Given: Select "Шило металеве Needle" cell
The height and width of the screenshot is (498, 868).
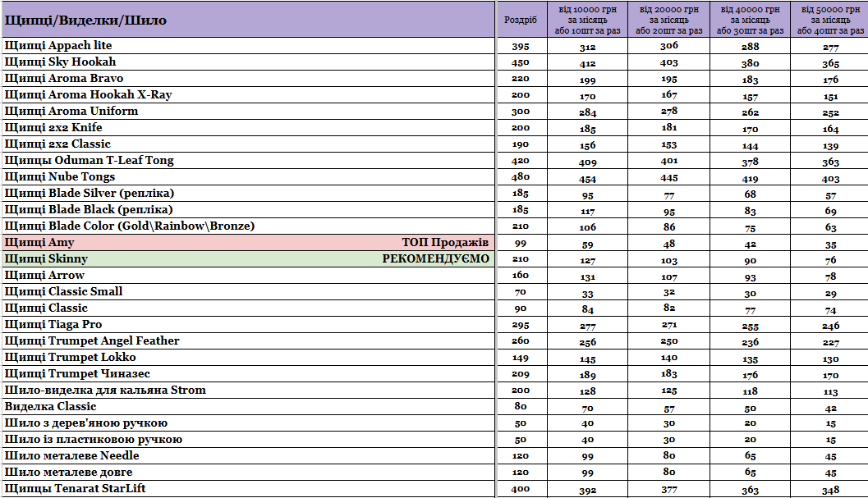Looking at the screenshot, I should click(71, 456).
